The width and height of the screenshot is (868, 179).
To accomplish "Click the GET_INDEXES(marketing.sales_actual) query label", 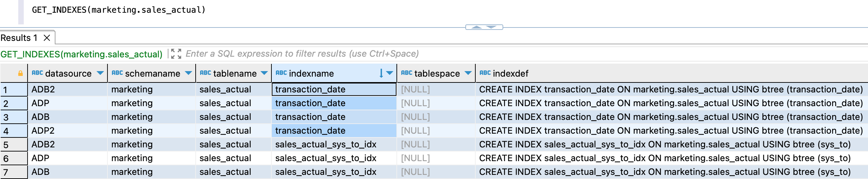I will (81, 54).
